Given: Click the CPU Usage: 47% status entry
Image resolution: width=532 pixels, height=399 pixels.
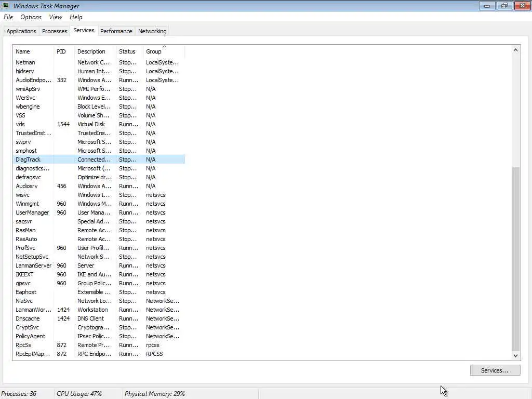Looking at the screenshot, I should (79, 394).
